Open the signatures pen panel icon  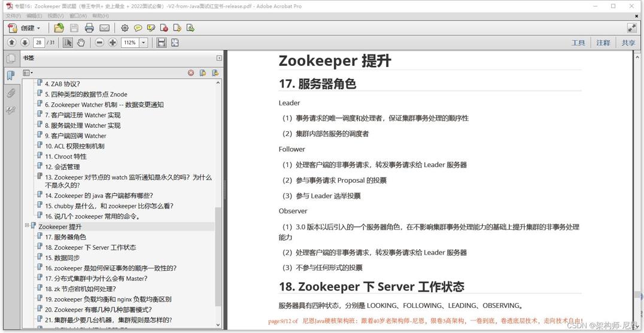click(x=11, y=110)
